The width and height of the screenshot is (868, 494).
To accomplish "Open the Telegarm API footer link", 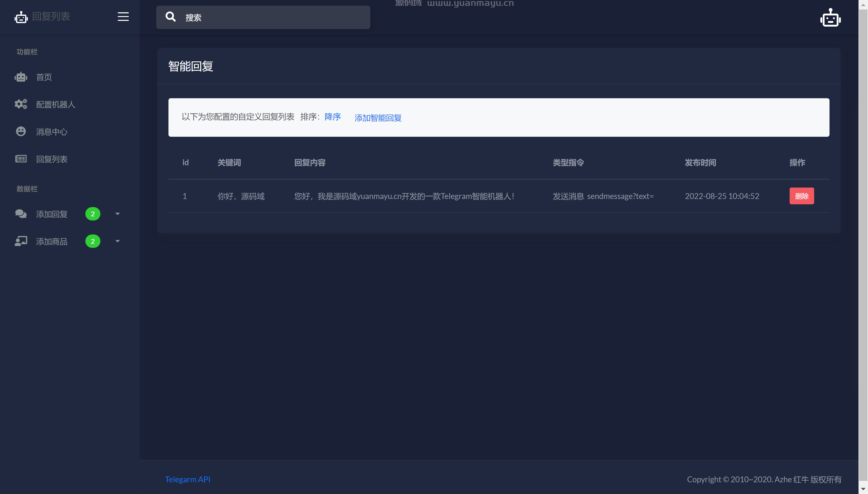I will pyautogui.click(x=187, y=479).
